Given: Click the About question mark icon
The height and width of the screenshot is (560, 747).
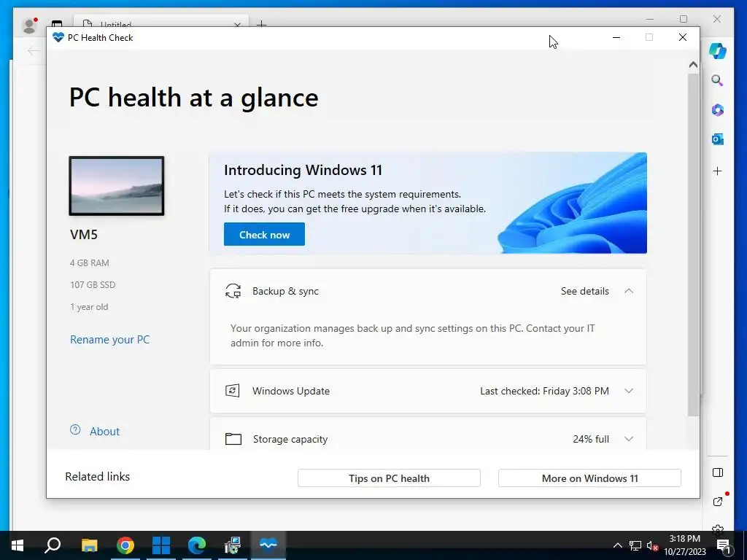Looking at the screenshot, I should point(75,430).
